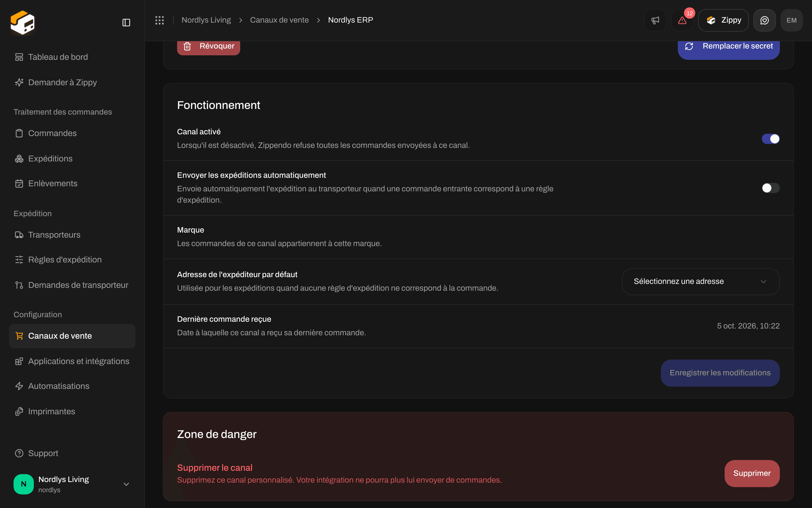Go to Expéditions
Viewport: 812px width, 508px height.
pos(72,159)
